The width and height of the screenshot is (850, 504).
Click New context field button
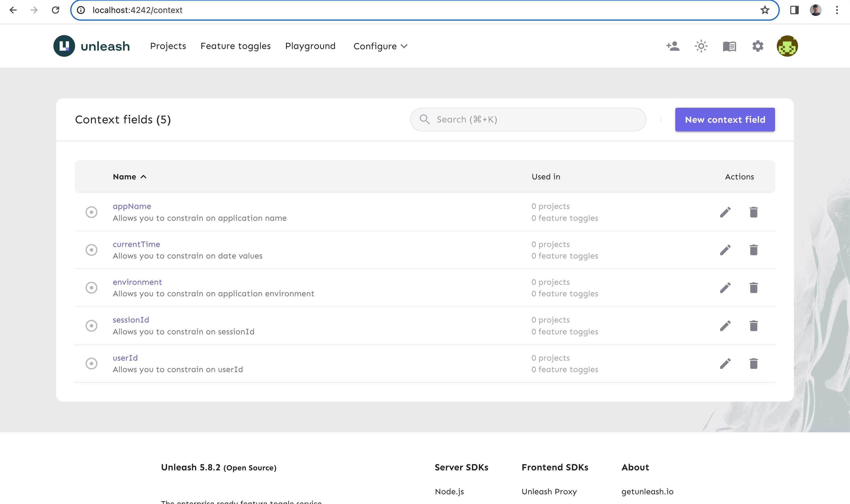[725, 119]
